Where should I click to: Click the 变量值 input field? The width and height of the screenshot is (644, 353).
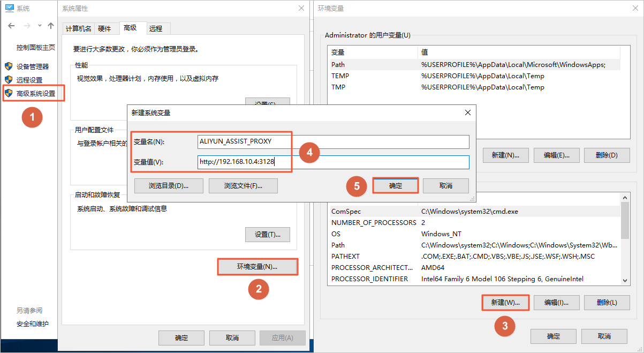[x=333, y=162]
